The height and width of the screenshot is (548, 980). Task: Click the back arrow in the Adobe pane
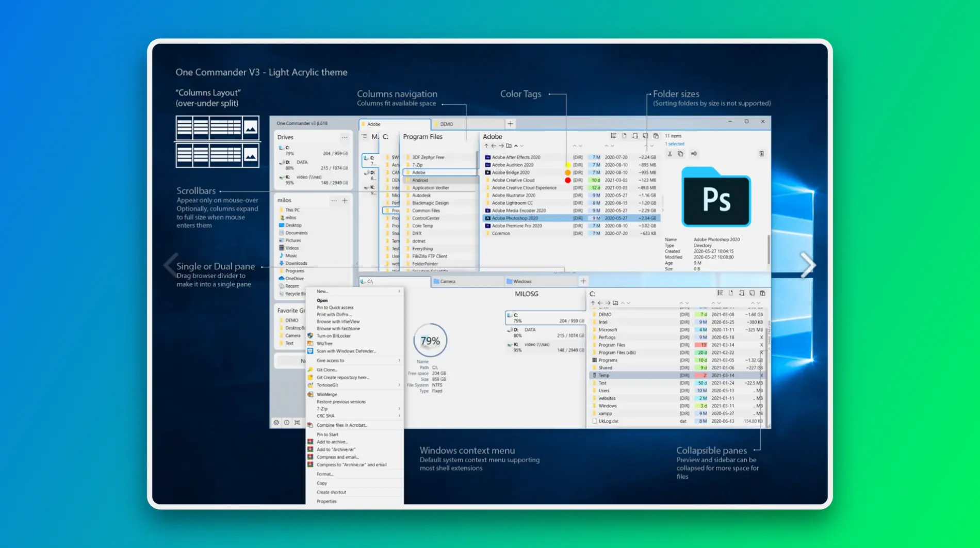494,146
